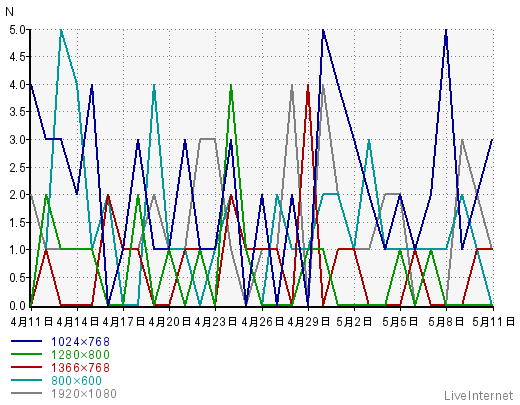
Task: Click the 1280×800 legend label
Action: (80, 355)
